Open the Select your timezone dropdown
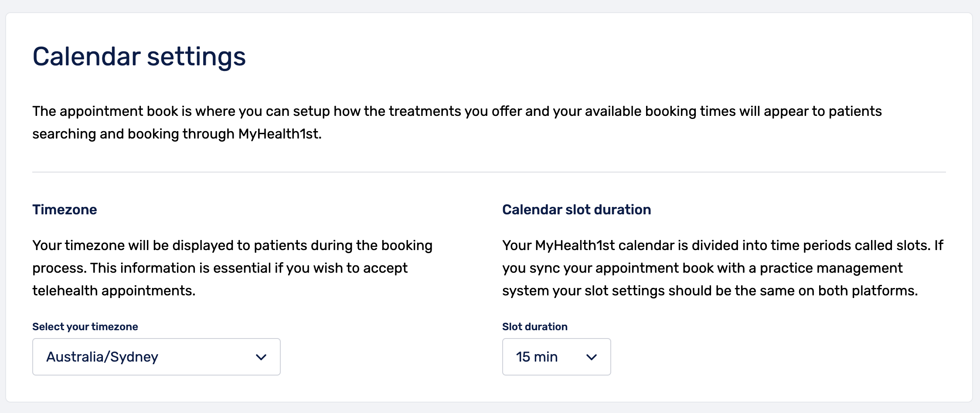The height and width of the screenshot is (413, 980). tap(156, 357)
